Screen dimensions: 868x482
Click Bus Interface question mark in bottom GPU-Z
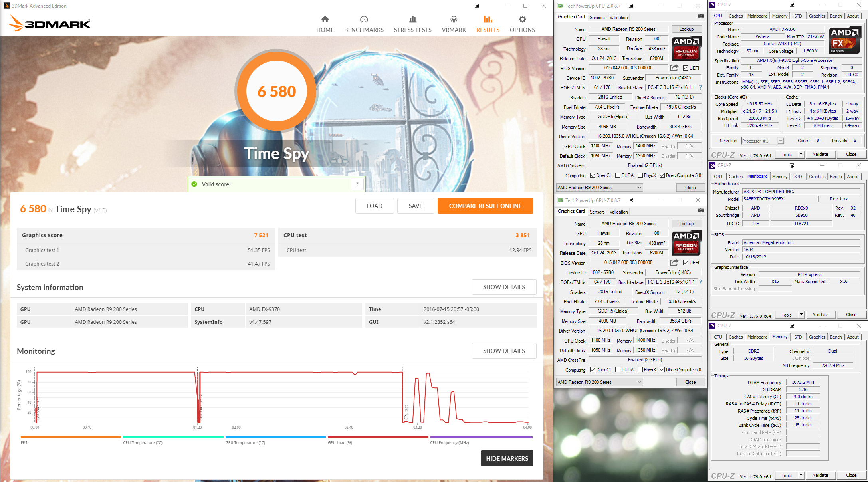coord(700,282)
